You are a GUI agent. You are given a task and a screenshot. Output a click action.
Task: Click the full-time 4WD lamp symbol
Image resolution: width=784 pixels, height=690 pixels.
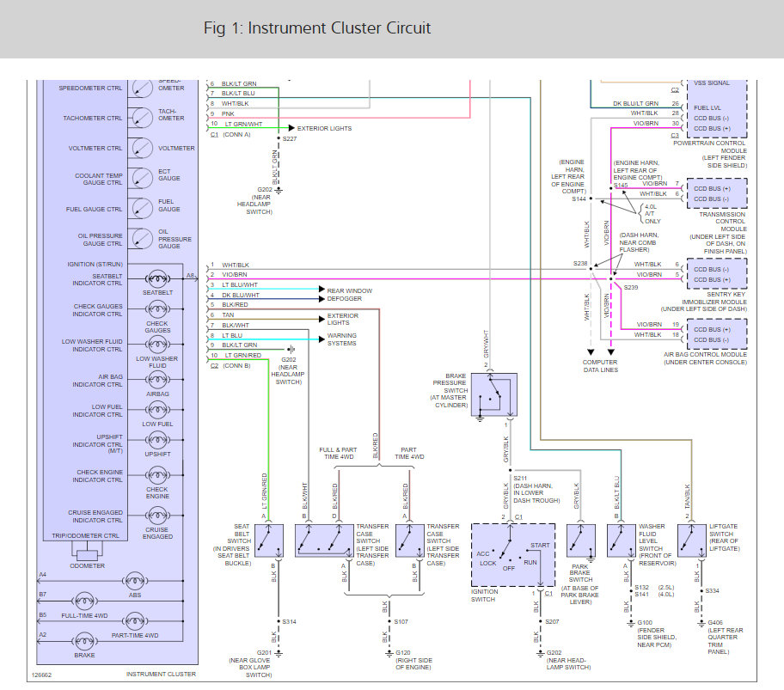(84, 601)
